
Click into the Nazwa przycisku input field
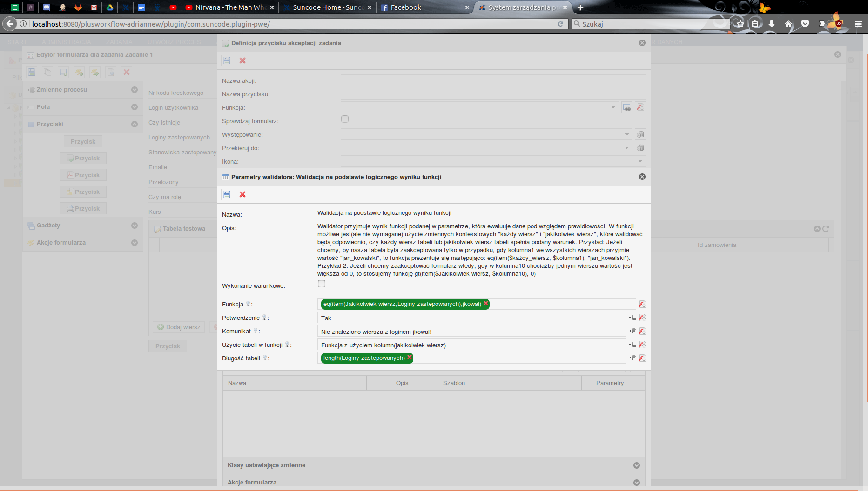pos(493,94)
